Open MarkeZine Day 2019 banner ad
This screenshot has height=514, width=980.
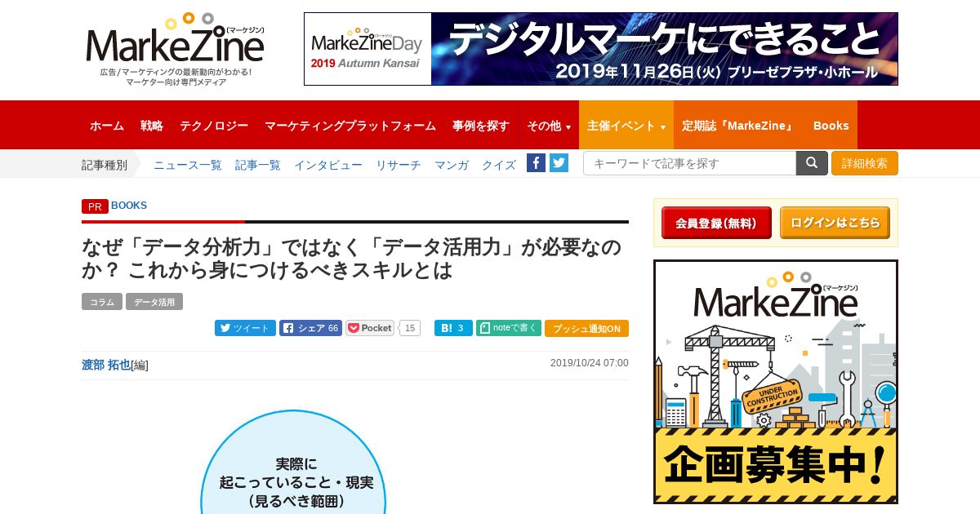601,49
